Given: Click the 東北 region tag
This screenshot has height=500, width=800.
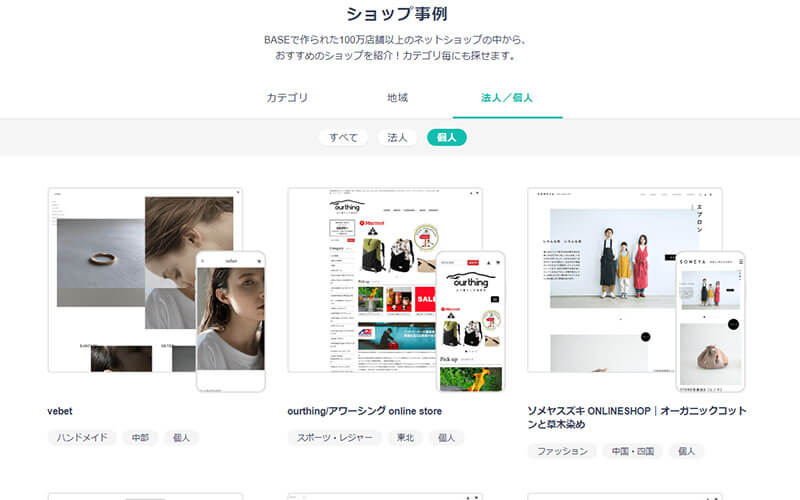Looking at the screenshot, I should (406, 437).
